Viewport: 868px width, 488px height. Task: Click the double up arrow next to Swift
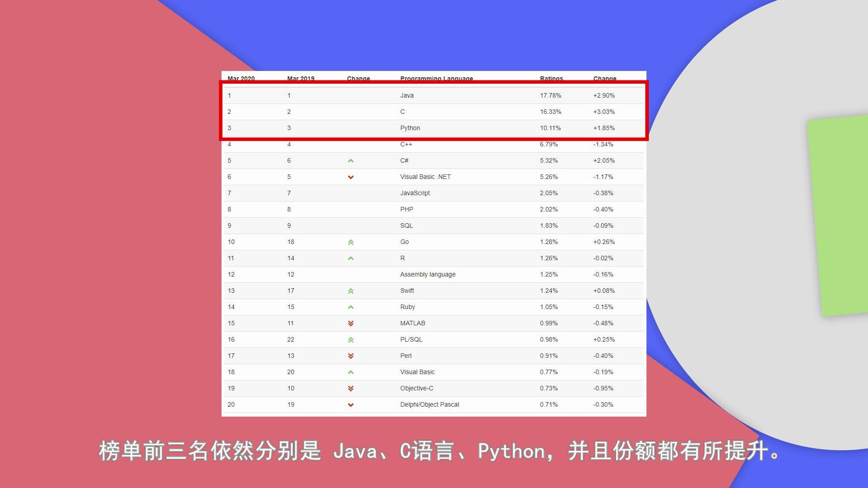pyautogui.click(x=351, y=291)
